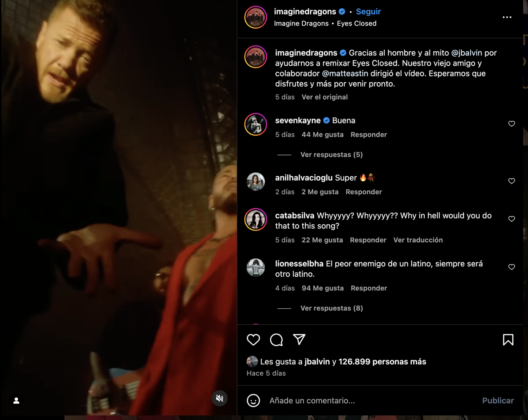Save post with the bookmark icon
The image size is (528, 420).
[508, 340]
